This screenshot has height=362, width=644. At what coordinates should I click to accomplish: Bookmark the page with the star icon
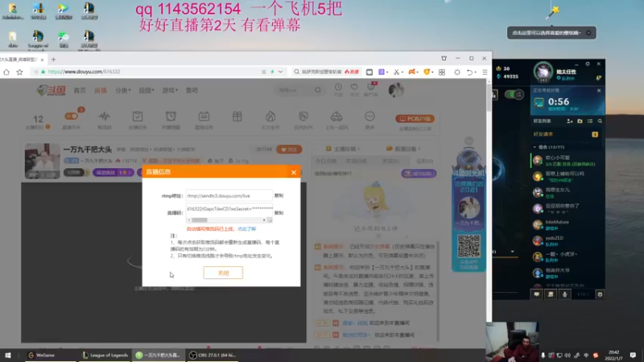[19, 72]
